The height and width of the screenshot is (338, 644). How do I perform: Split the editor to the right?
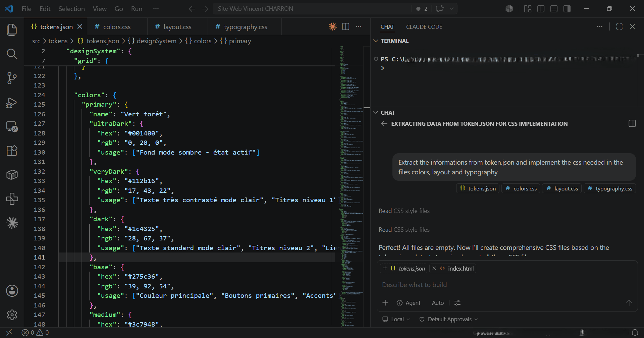coord(346,26)
